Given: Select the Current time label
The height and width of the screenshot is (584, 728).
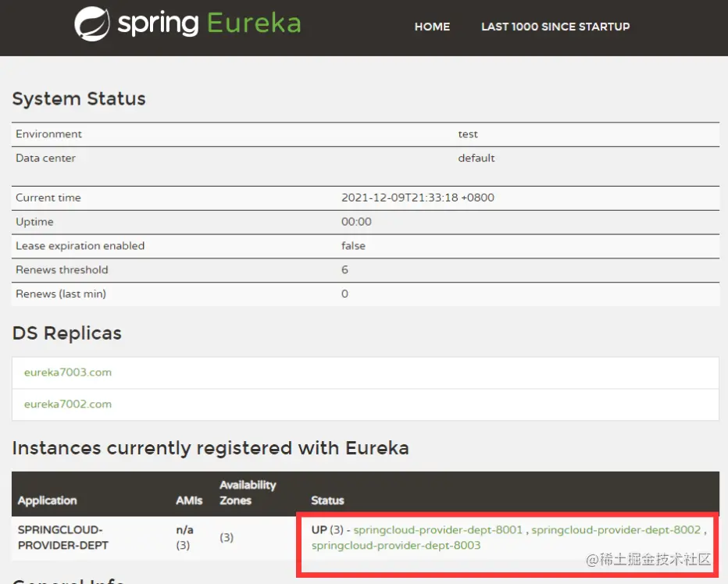Looking at the screenshot, I should pos(48,198).
